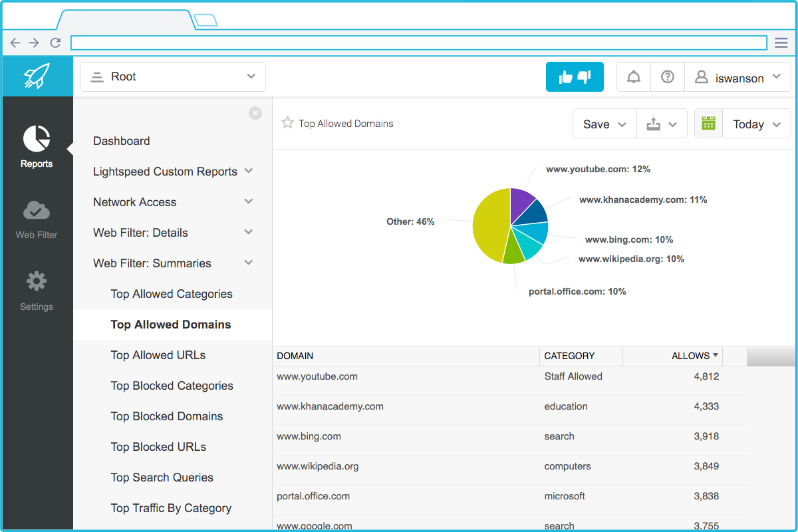Select Top Traffic By Category report
Screen dimensions: 798x532
171,508
